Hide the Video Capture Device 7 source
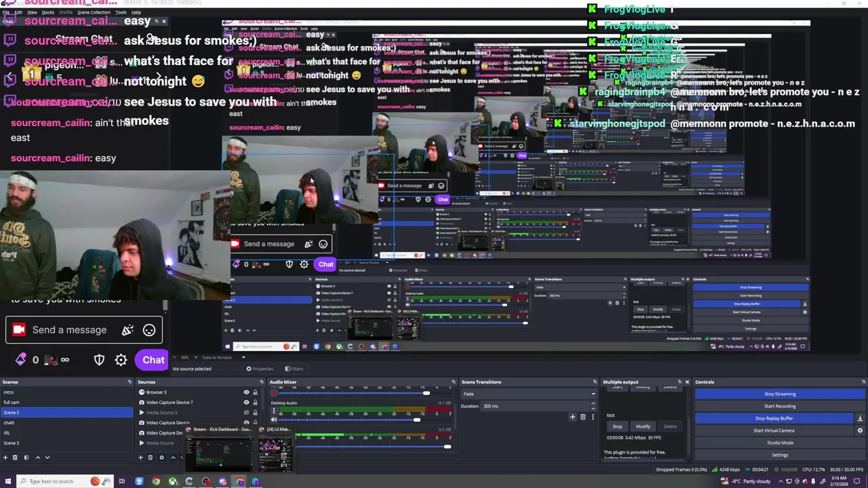This screenshot has width=868, height=488. 246,402
